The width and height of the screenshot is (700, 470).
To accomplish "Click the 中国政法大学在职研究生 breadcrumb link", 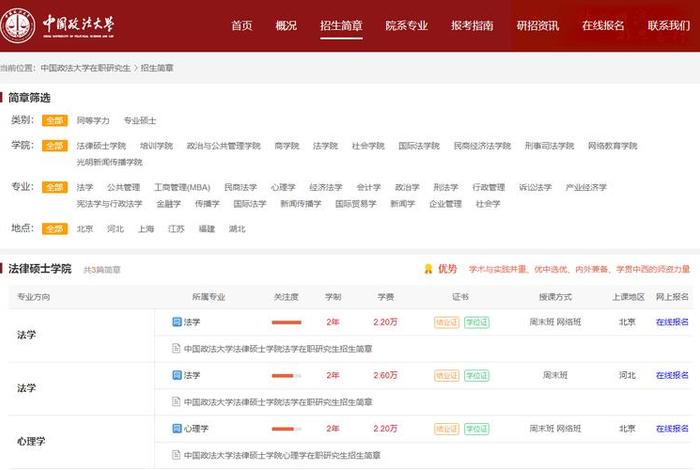I will click(86, 68).
